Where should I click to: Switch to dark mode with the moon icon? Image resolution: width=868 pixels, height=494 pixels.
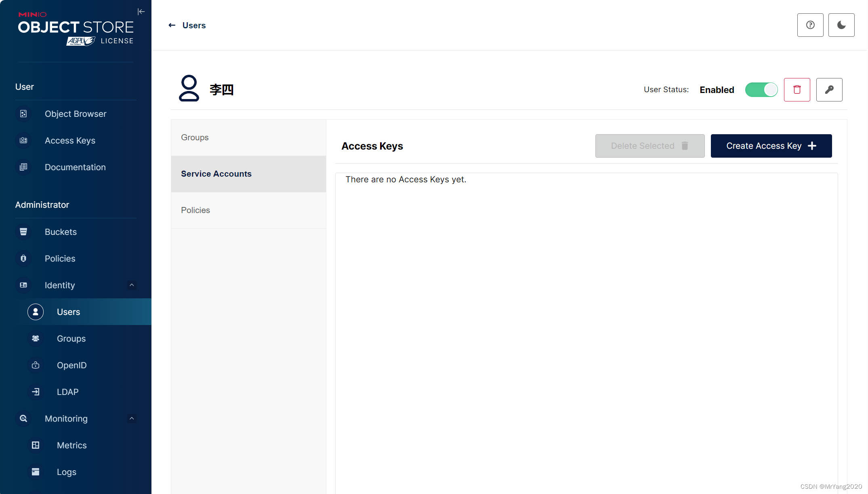(x=841, y=25)
